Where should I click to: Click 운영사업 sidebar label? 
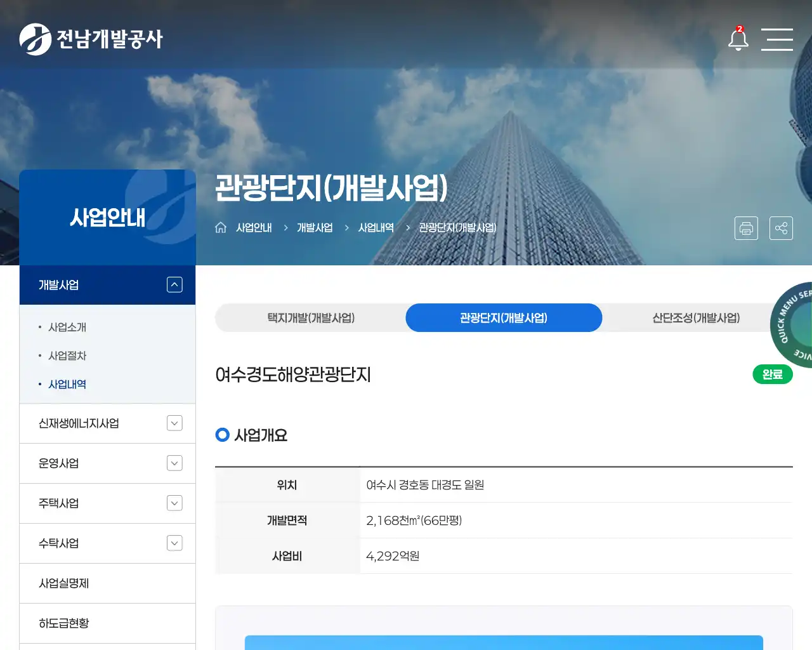click(x=58, y=463)
